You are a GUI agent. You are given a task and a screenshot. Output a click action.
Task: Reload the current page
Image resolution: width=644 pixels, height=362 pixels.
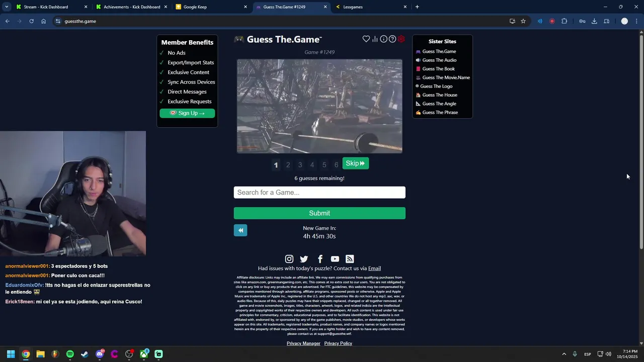tap(31, 21)
